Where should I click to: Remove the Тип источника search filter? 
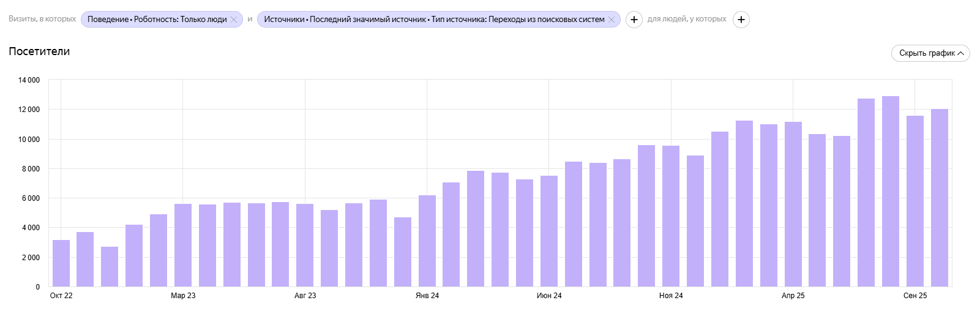tap(611, 20)
